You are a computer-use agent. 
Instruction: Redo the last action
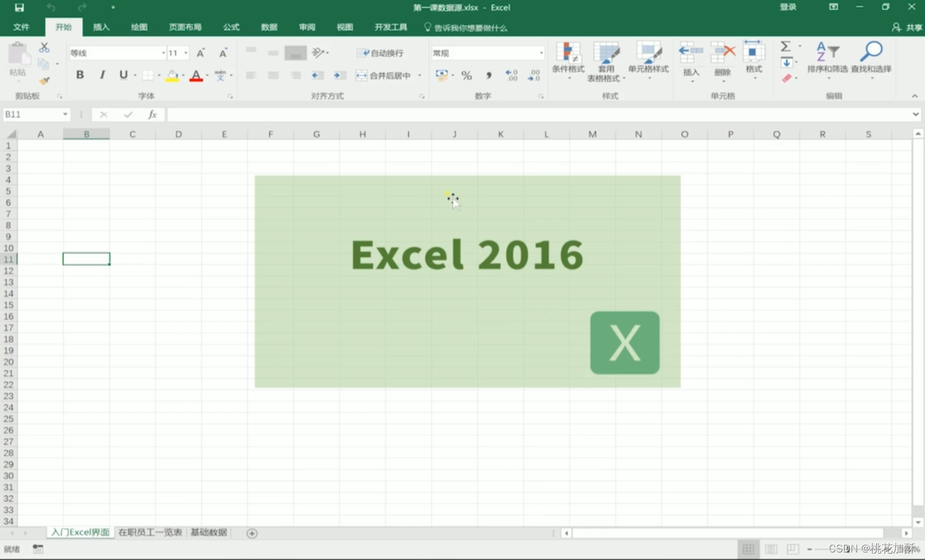pos(82,8)
